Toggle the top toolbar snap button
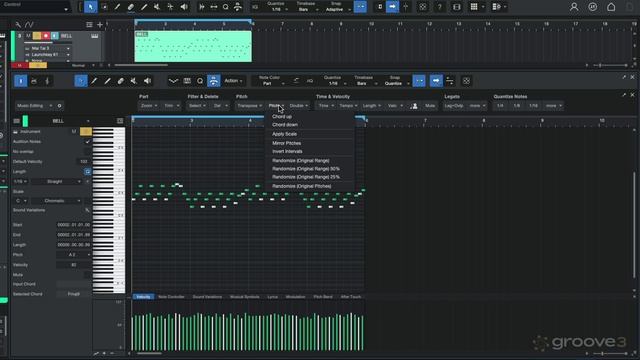The width and height of the screenshot is (640, 360). 360,7
